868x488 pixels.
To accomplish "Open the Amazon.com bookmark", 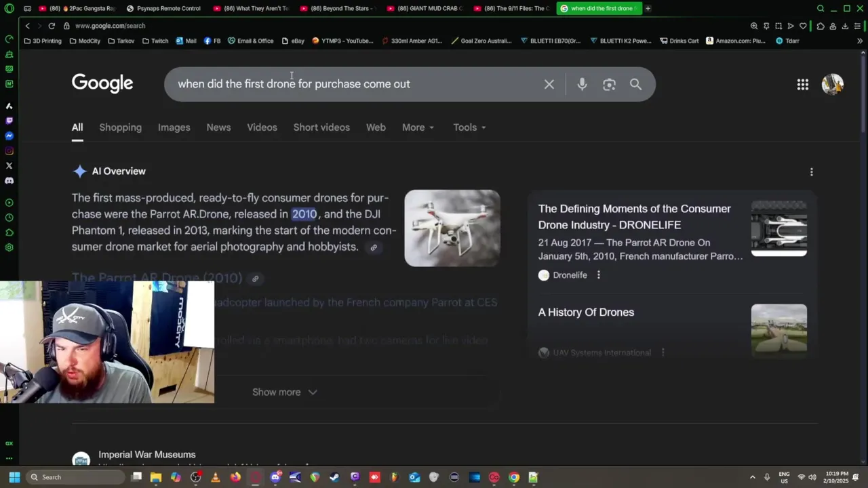I will (735, 41).
